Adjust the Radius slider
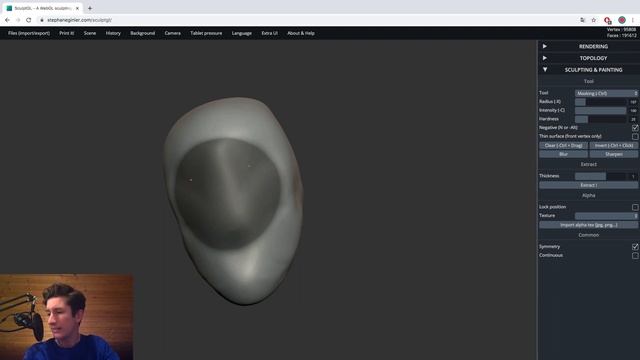Screen dimensions: 640x360 [x=600, y=102]
